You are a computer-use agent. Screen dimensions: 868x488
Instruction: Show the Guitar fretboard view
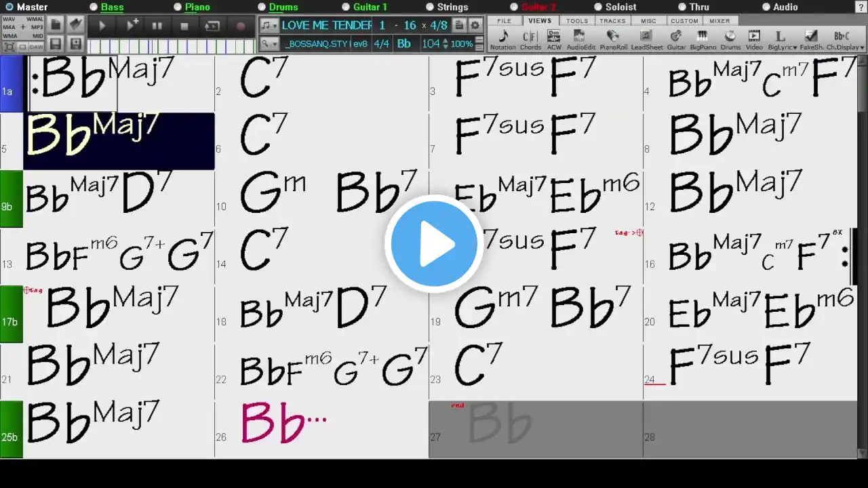676,40
